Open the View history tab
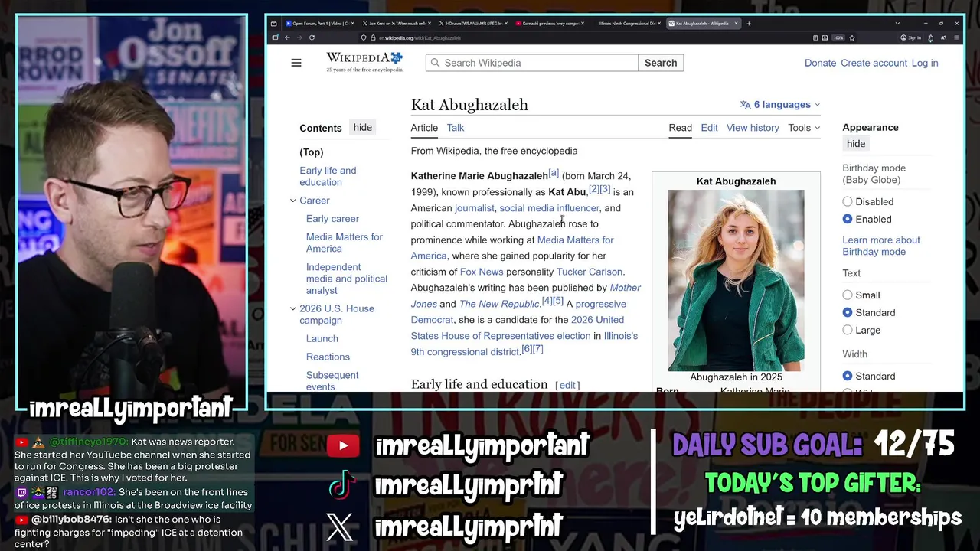980x551 pixels. tap(753, 128)
